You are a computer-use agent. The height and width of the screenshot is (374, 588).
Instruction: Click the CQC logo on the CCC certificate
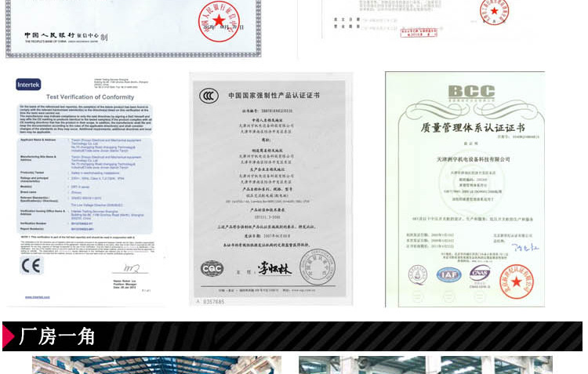pos(212,269)
